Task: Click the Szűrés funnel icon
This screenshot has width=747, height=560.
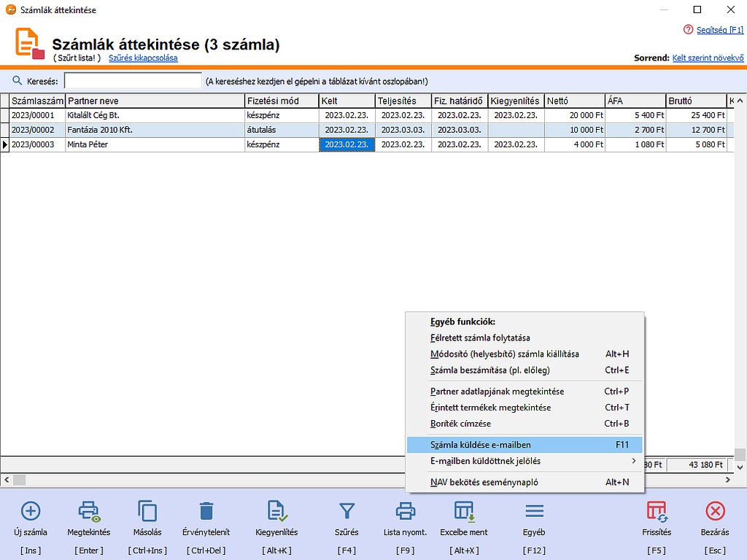Action: 347,511
